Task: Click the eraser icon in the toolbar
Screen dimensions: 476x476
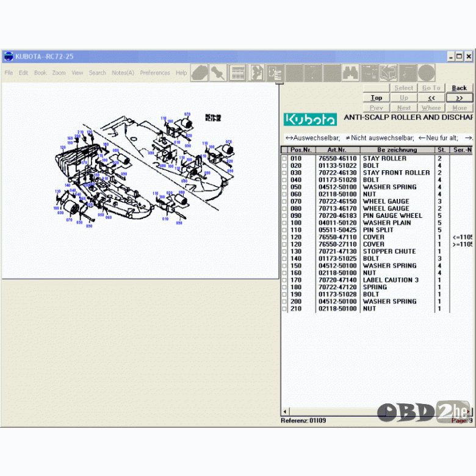Action: (200, 73)
